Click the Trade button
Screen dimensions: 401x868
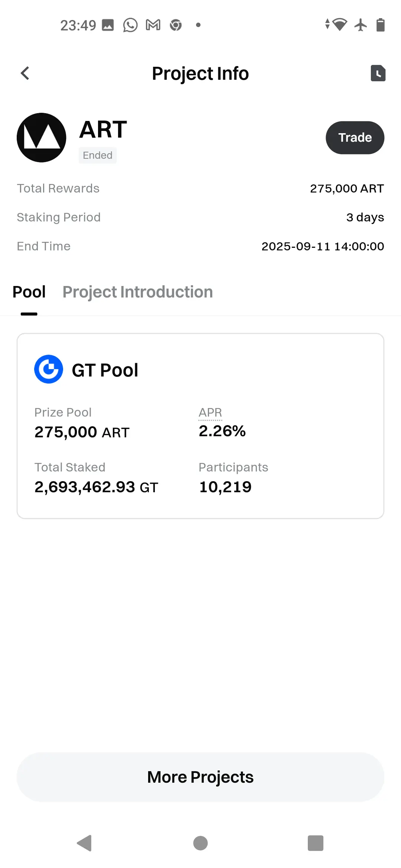point(355,138)
